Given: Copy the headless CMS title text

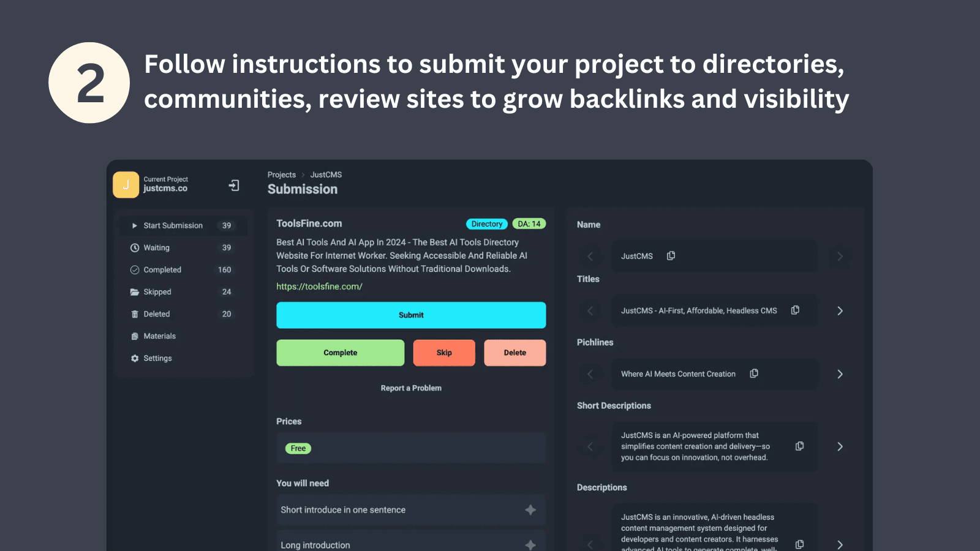Looking at the screenshot, I should pyautogui.click(x=795, y=310).
